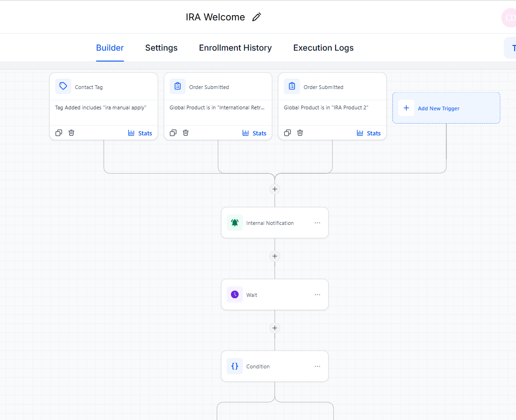
Task: Open the Internal Notification step
Action: coord(275,223)
